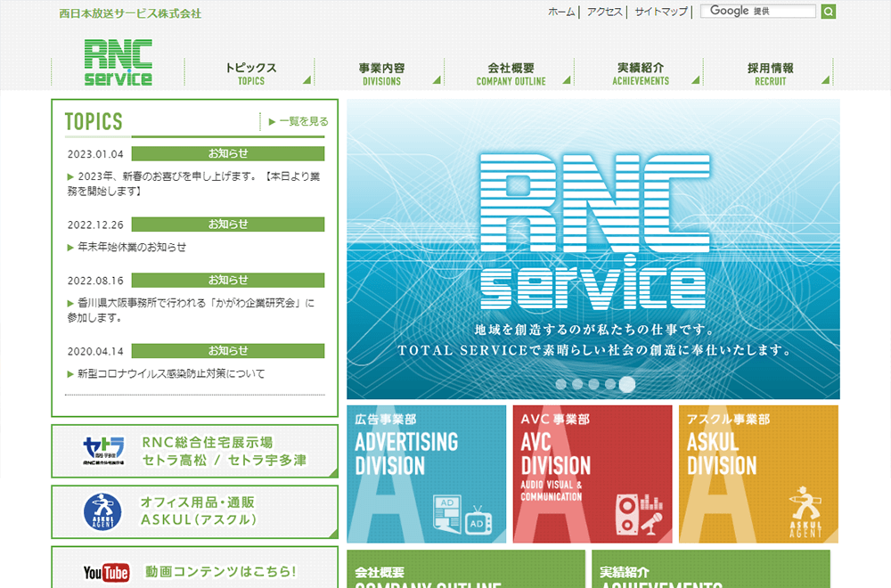This screenshot has height=588, width=891.
Task: Open the 事業内容 DIVISIONS nav item
Action: coord(381,73)
